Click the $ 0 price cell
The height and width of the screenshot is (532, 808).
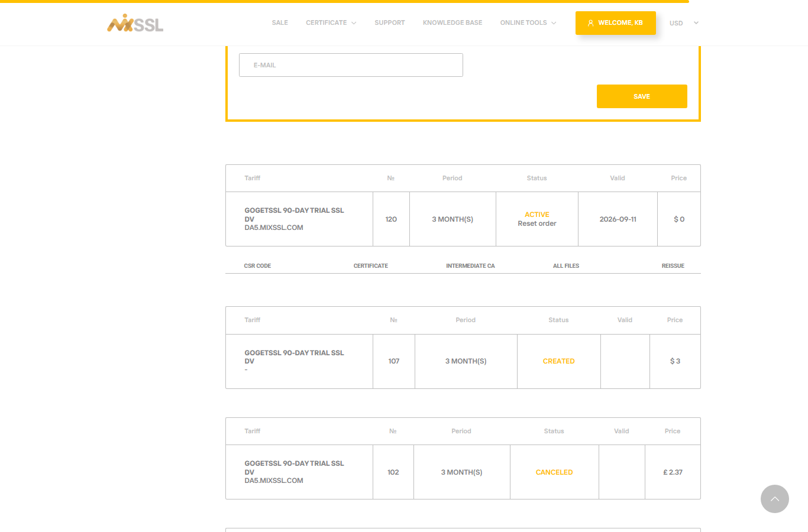[679, 219]
